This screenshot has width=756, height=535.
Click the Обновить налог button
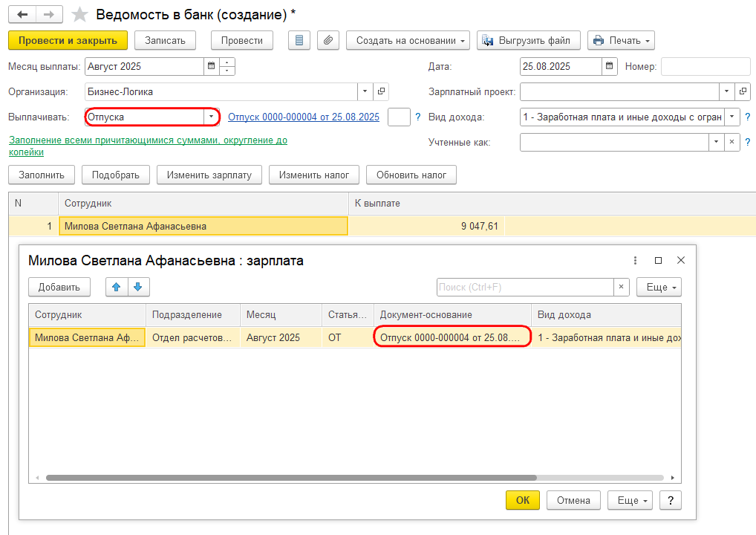(x=411, y=175)
